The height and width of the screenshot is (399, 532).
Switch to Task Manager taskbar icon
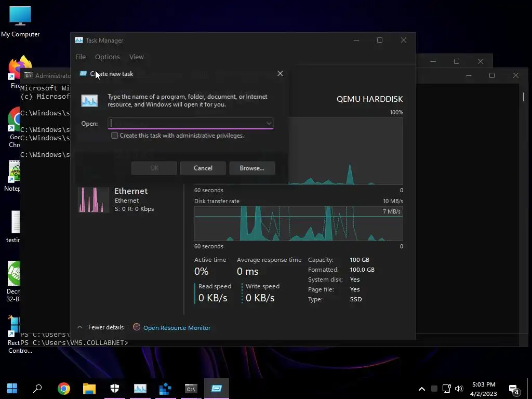[x=140, y=389]
